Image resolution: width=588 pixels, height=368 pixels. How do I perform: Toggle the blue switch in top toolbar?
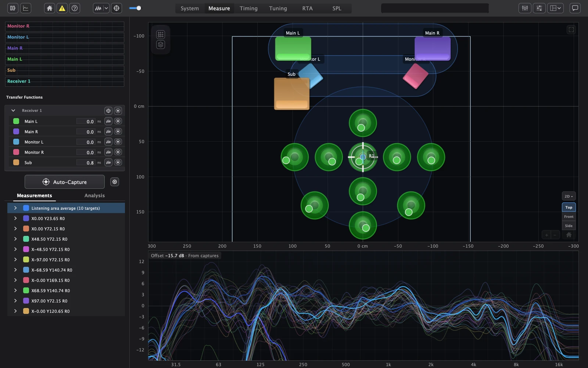coord(136,8)
